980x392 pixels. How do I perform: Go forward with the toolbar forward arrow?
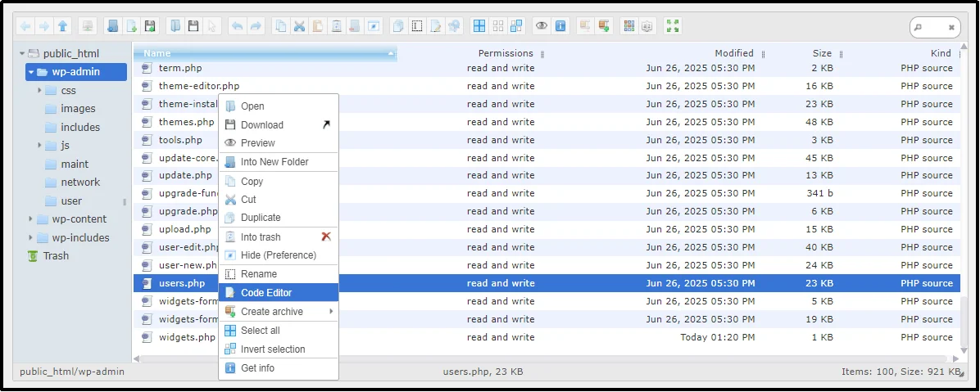[43, 25]
